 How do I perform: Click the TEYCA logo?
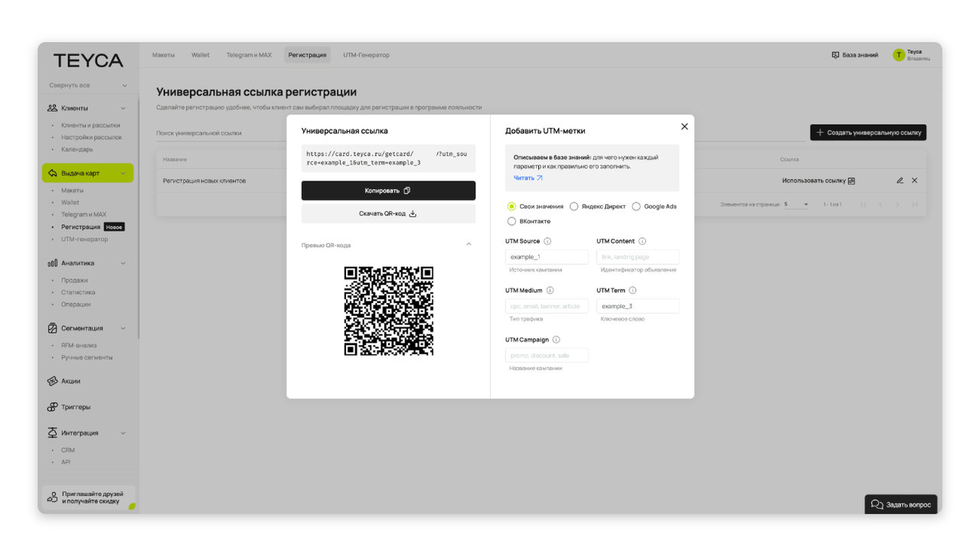click(x=88, y=60)
